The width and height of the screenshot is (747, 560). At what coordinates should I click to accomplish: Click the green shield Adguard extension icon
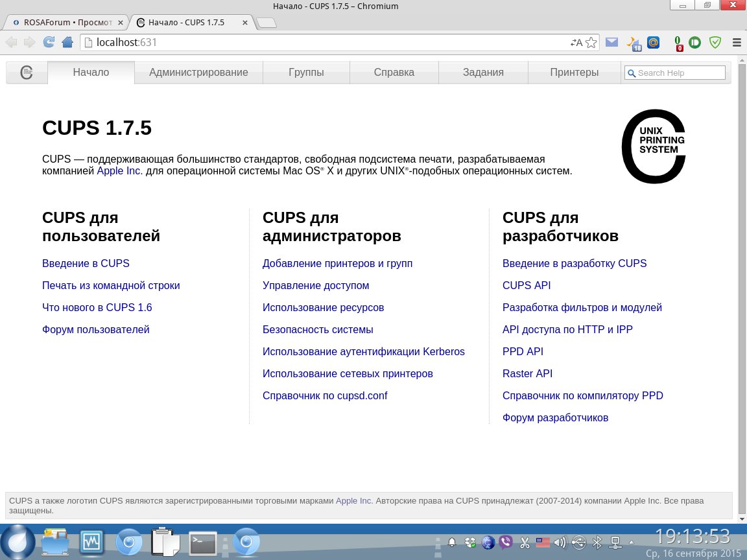pyautogui.click(x=715, y=43)
